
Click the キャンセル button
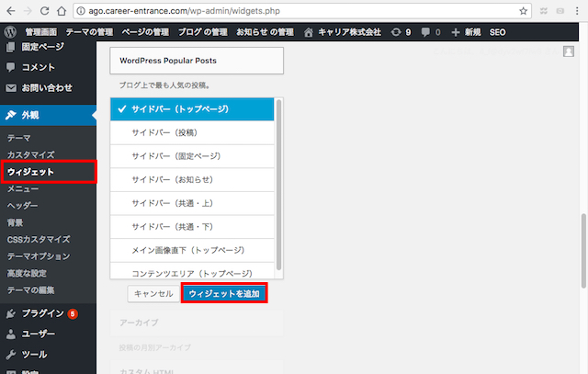click(x=153, y=293)
